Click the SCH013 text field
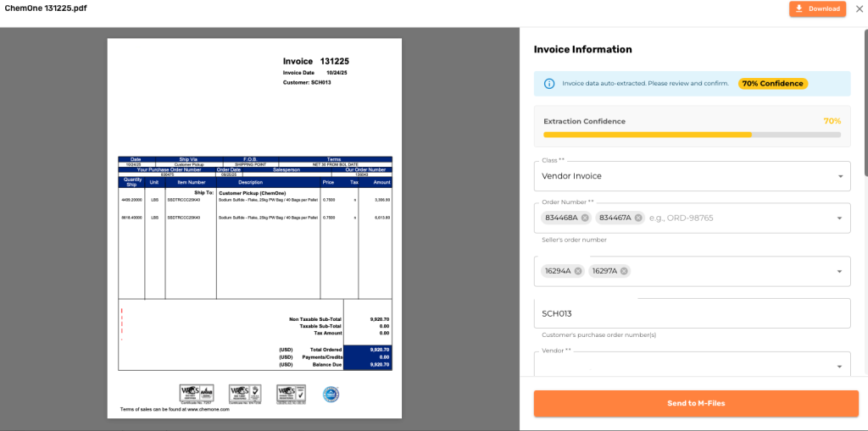 [692, 313]
